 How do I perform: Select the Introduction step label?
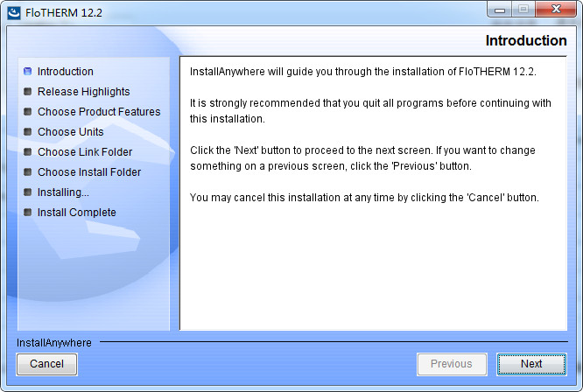66,72
